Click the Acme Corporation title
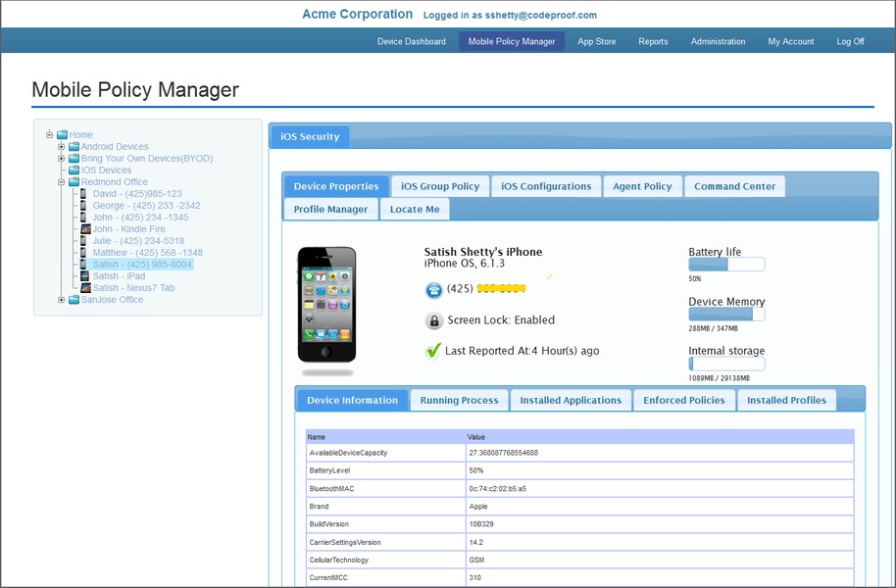 (x=357, y=15)
